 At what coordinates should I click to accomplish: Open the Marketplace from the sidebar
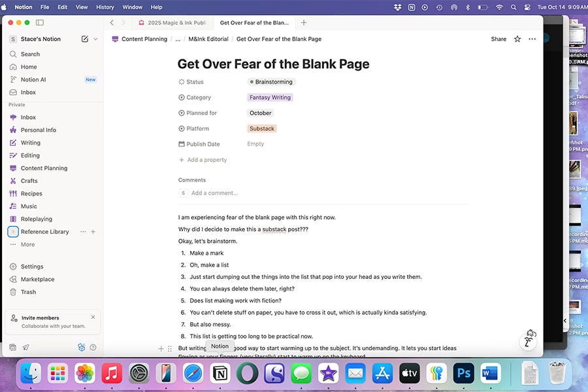pos(36,279)
